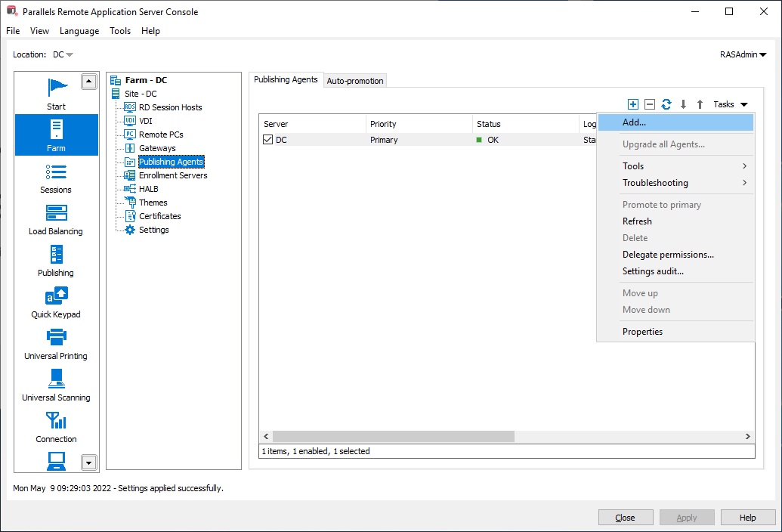Viewport: 782px width, 532px height.
Task: Open the Language menu
Action: pos(79,31)
